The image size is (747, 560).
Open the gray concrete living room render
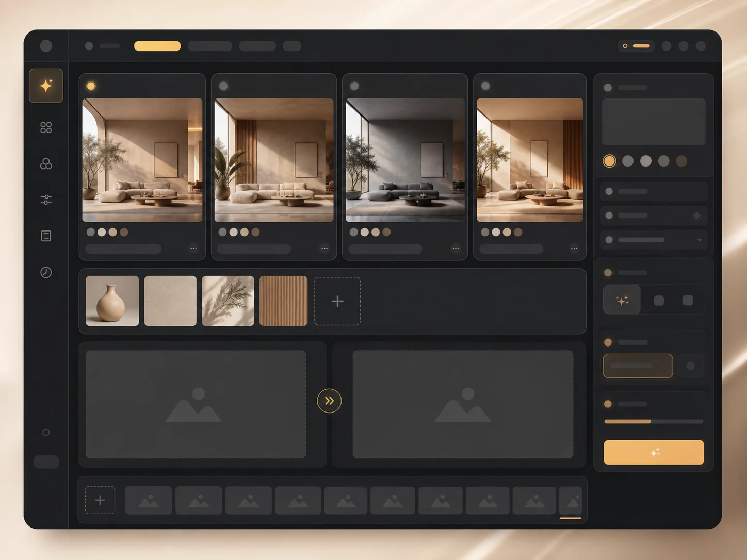(405, 160)
